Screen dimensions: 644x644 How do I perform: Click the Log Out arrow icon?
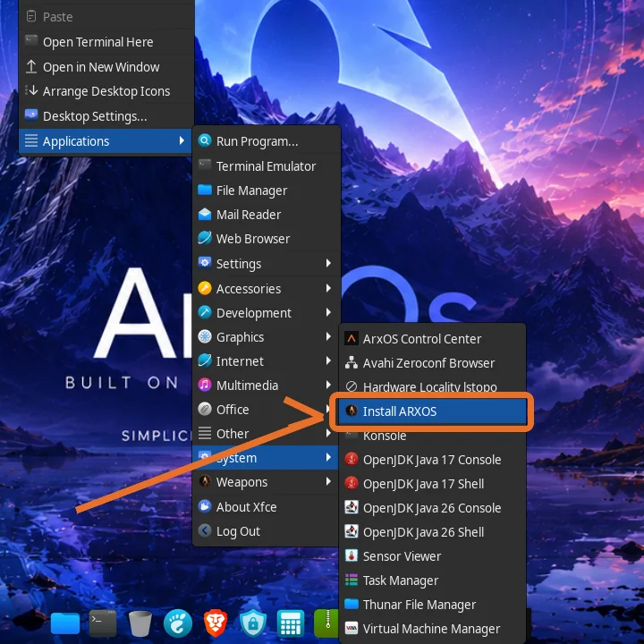[x=205, y=530]
